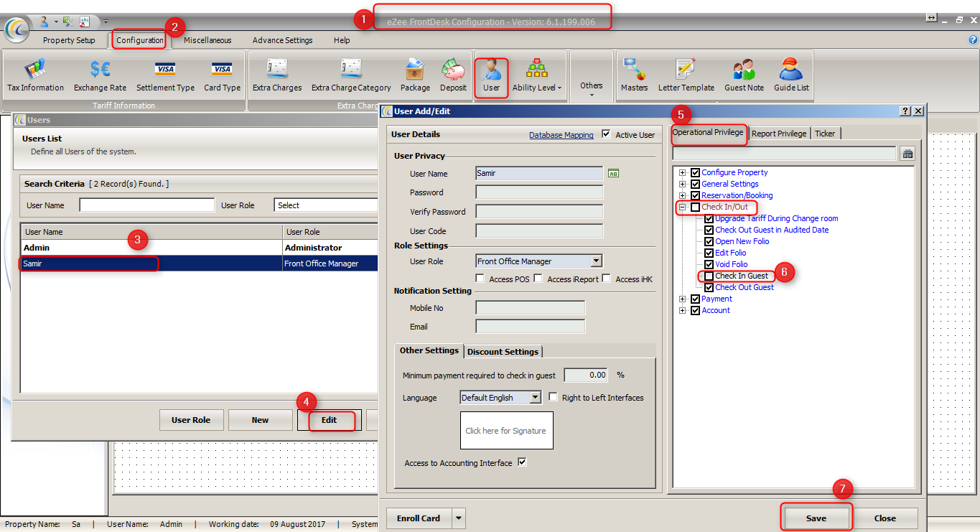This screenshot has height=532, width=980.
Task: Open the Language dropdown
Action: pyautogui.click(x=535, y=397)
